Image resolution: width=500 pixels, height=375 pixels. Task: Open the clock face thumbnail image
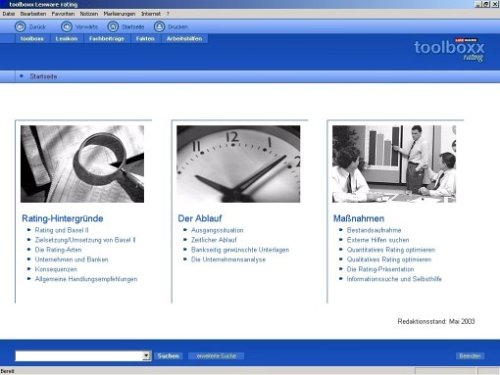click(238, 164)
